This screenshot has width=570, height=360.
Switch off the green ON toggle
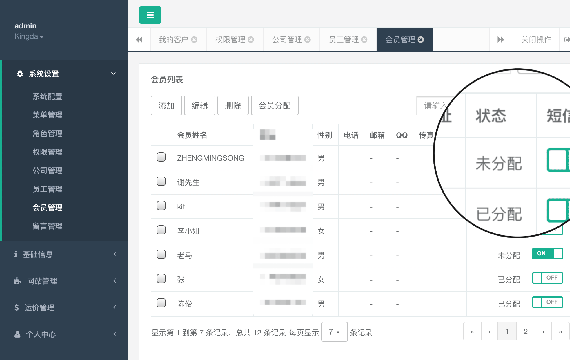(x=547, y=253)
